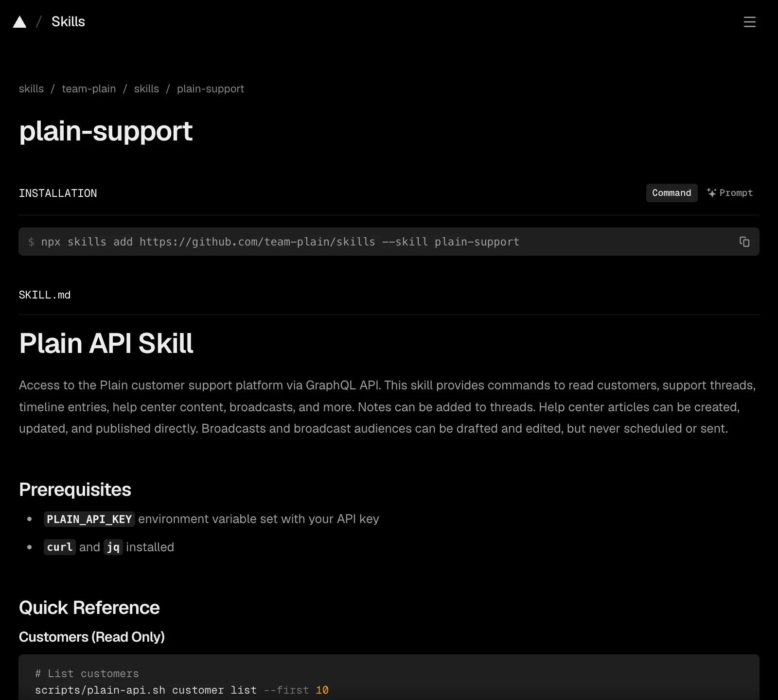This screenshot has width=778, height=700.
Task: Click the Plain API Skill heading
Action: [106, 343]
